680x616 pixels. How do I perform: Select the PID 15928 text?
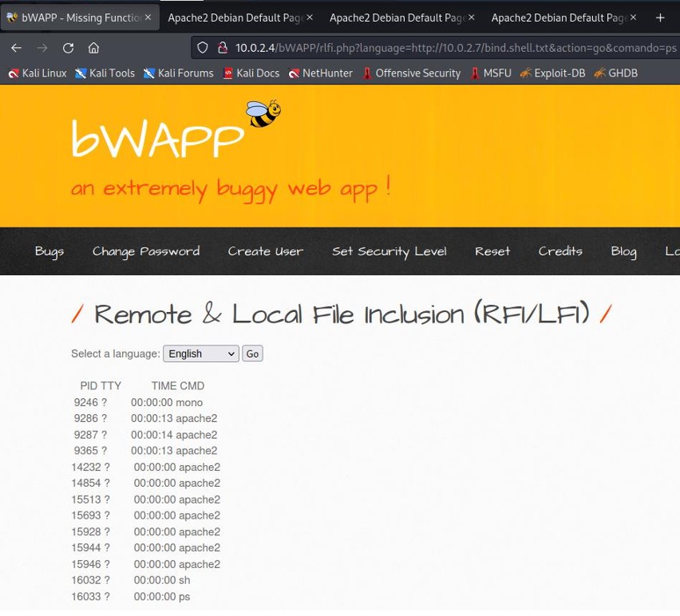pyautogui.click(x=86, y=531)
